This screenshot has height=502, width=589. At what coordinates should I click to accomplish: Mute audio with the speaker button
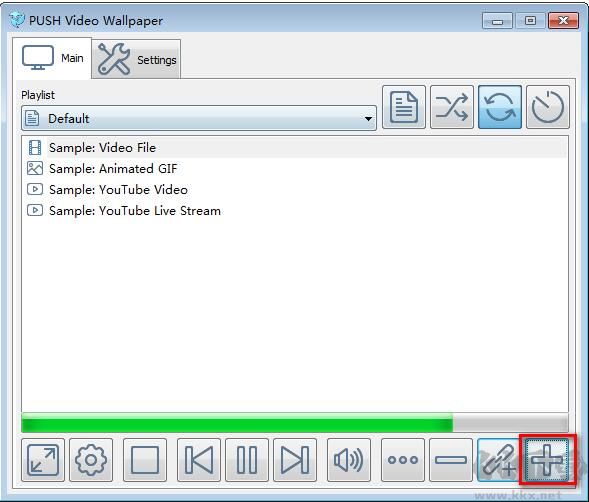click(349, 460)
